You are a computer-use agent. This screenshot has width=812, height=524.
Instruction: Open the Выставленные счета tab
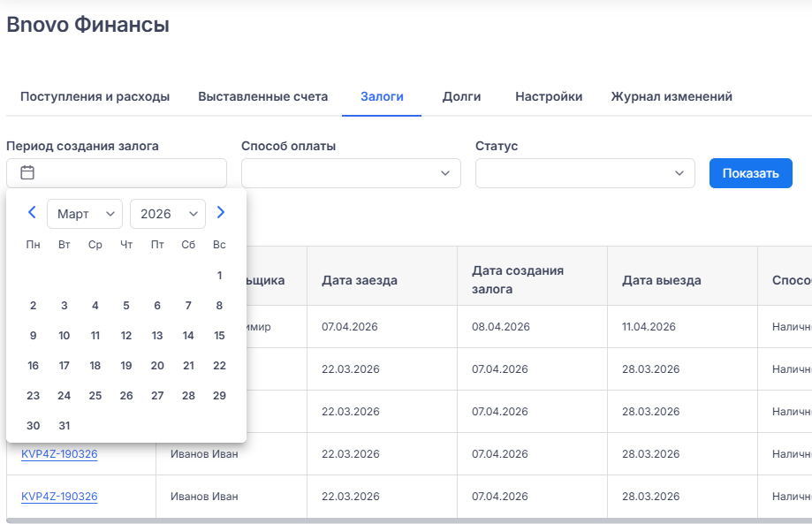(x=263, y=96)
